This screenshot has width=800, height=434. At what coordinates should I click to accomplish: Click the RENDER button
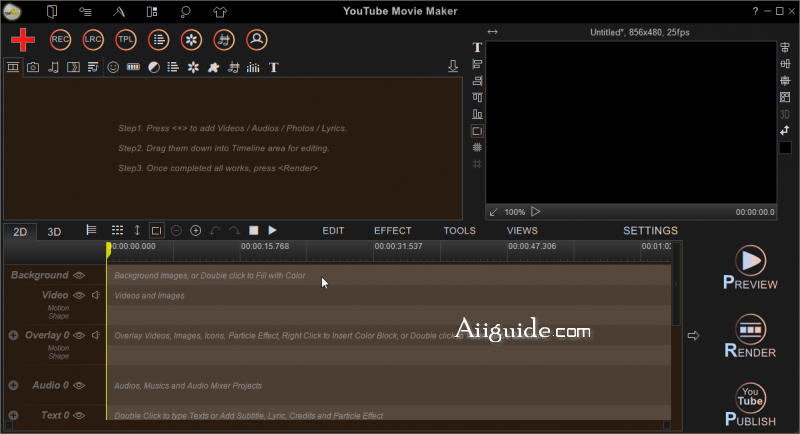pos(751,337)
